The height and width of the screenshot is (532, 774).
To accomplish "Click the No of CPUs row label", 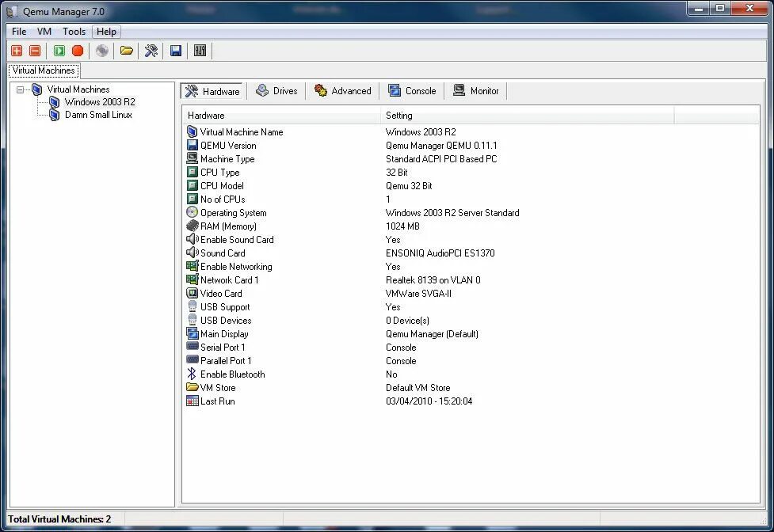I will [223, 199].
